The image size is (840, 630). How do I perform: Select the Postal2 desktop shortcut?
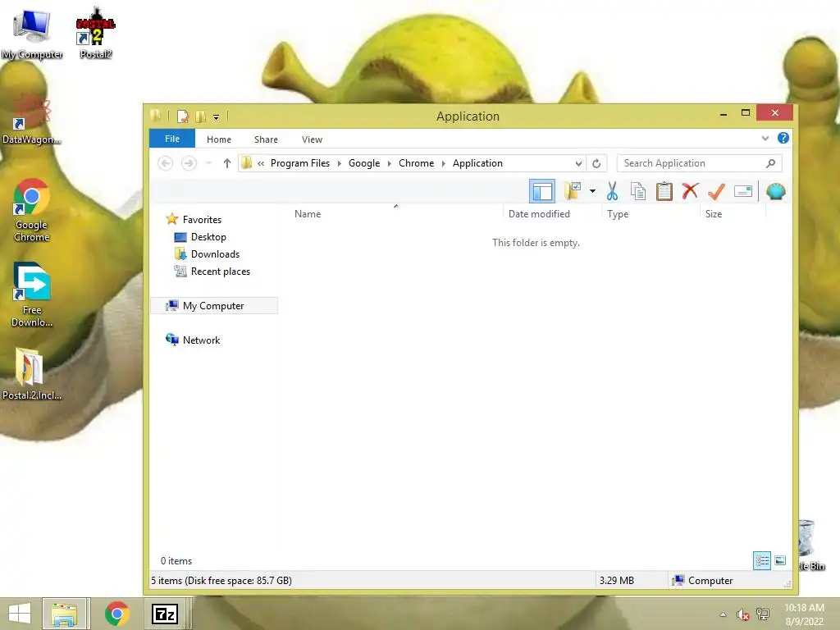click(x=95, y=32)
